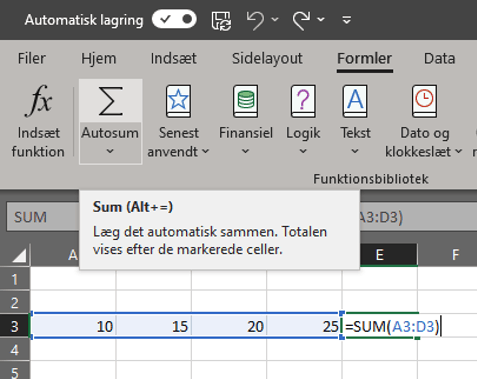Open Customize Quick Access Toolbar dropdown
This screenshot has height=379, width=477.
pos(347,20)
